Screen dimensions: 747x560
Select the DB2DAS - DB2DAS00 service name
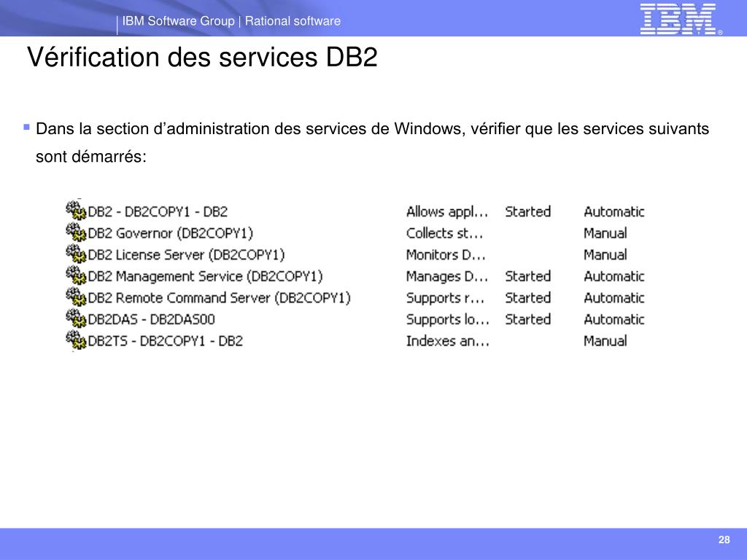click(152, 319)
